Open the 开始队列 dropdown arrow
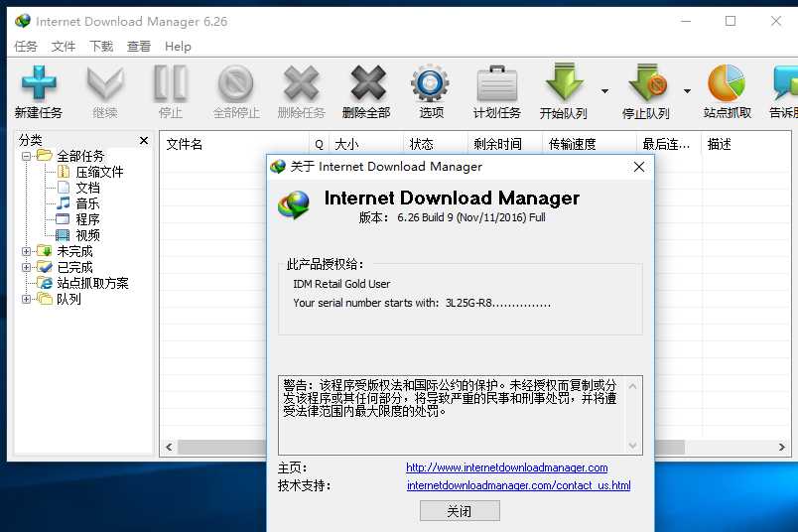Viewport: 798px width, 532px height. click(604, 91)
